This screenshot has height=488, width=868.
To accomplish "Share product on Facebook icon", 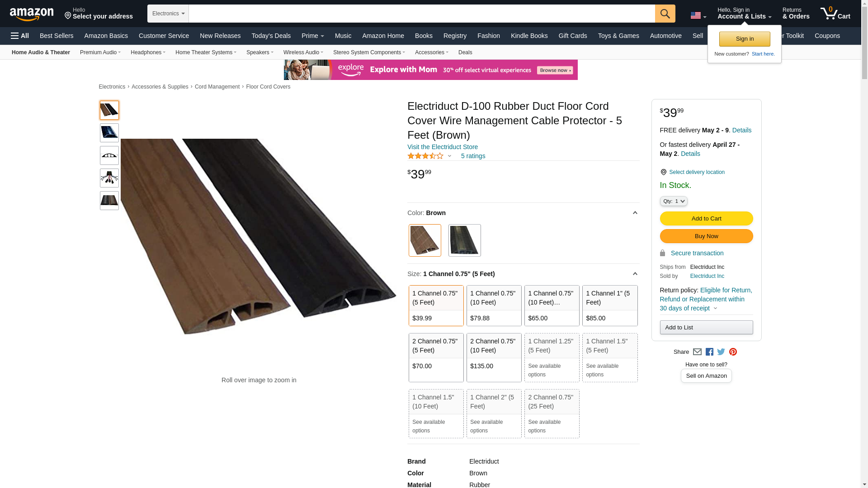I will [709, 352].
